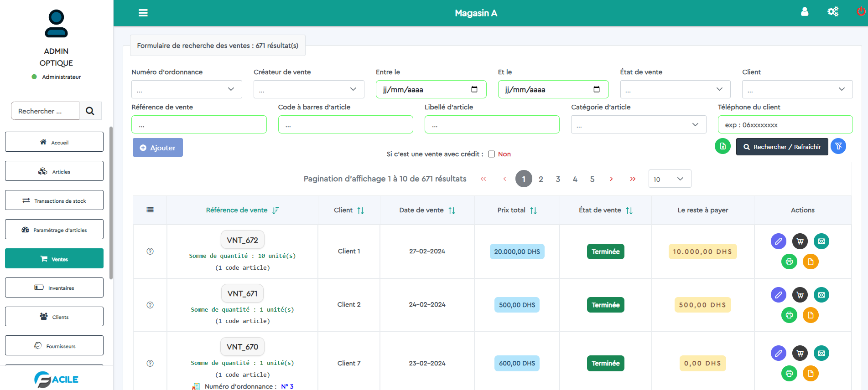Open the Catégorie d'article dropdown

(638, 124)
